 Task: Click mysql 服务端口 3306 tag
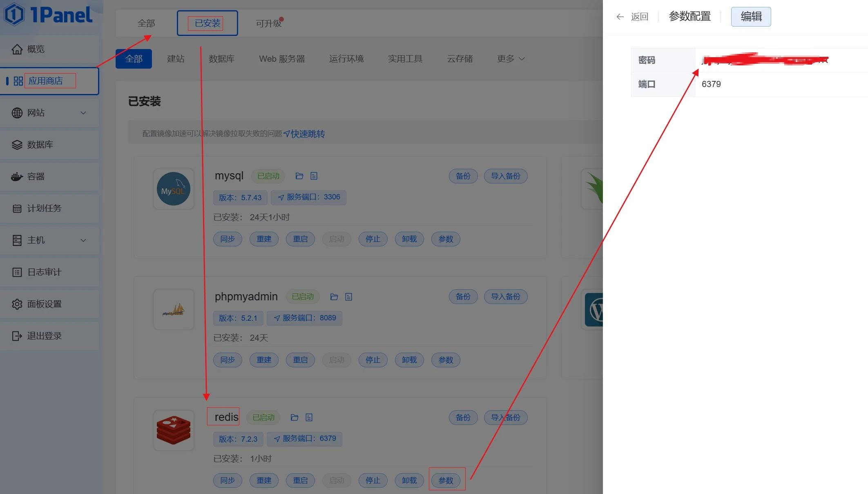click(308, 197)
